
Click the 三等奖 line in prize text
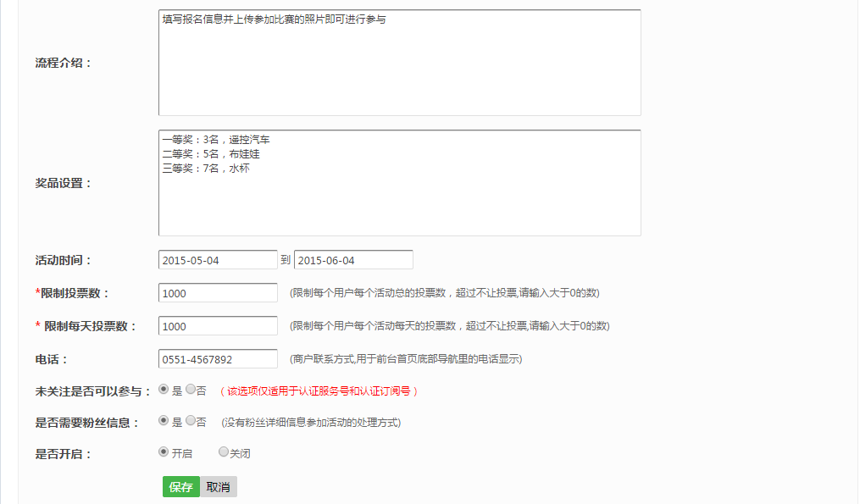(x=206, y=169)
